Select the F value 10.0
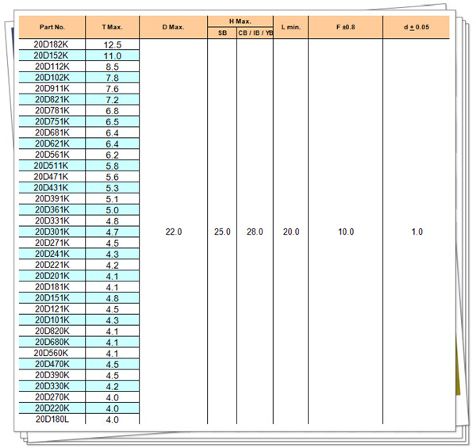This screenshot has height=448, width=476. [x=346, y=232]
